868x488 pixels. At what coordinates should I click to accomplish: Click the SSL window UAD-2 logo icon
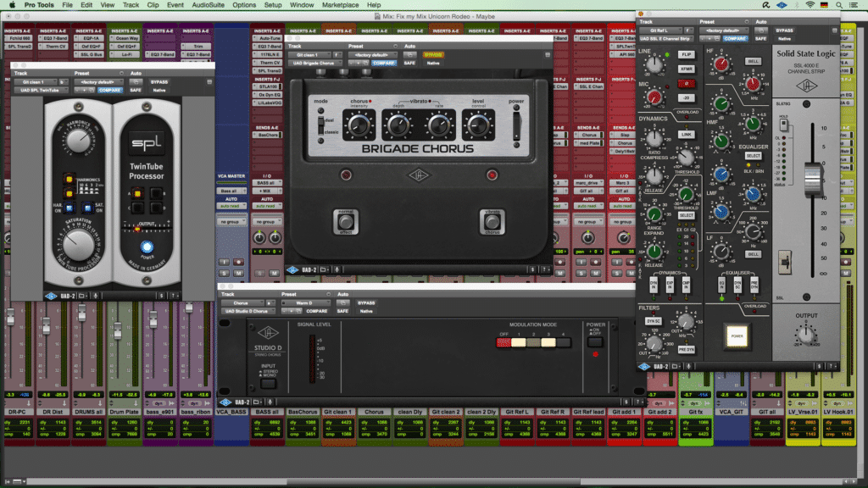coord(644,366)
